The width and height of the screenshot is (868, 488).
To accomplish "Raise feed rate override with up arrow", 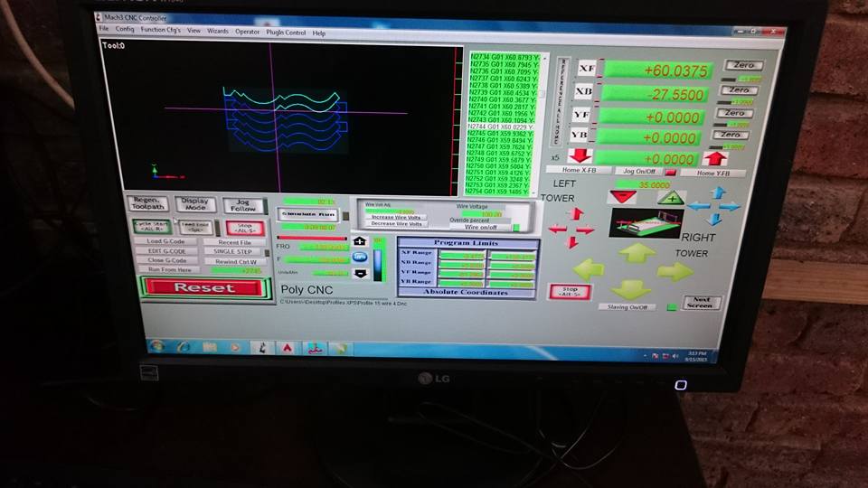I will point(359,241).
